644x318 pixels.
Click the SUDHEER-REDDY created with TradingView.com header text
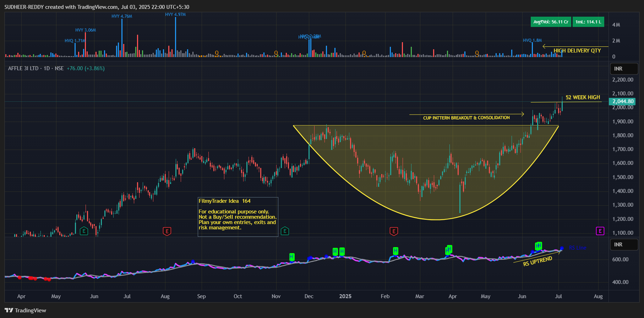[x=97, y=7]
